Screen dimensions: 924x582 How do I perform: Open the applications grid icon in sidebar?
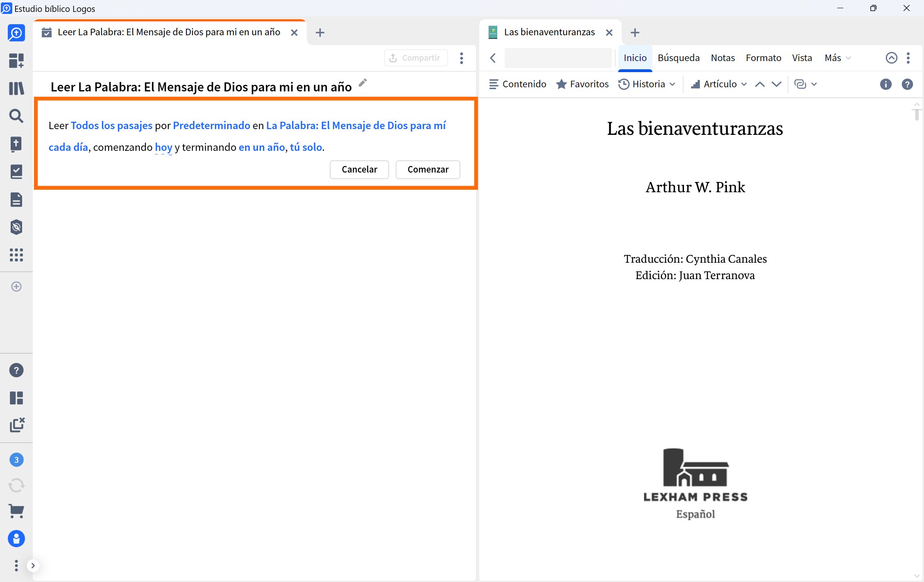click(x=16, y=255)
